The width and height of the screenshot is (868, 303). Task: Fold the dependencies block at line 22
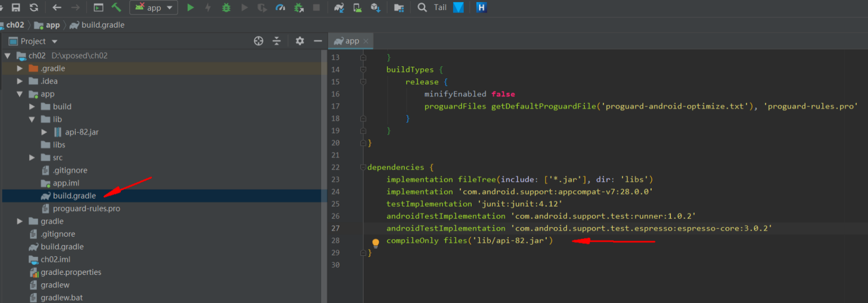point(363,167)
